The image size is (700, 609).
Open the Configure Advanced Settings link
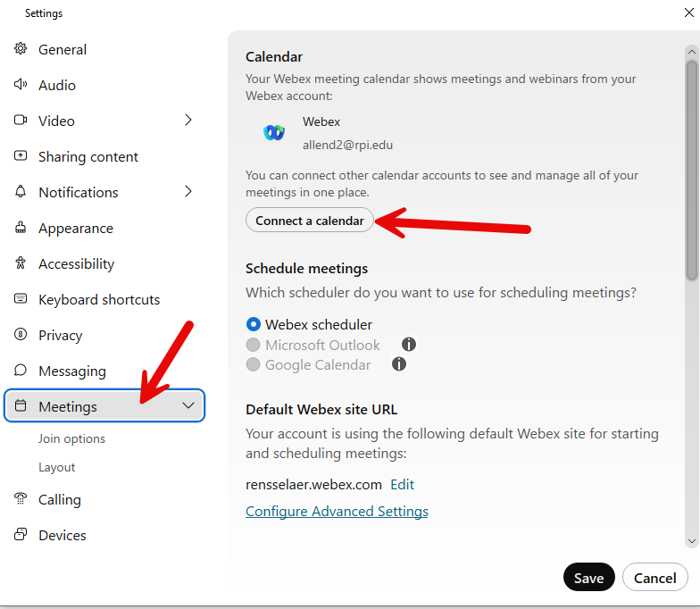[x=337, y=512]
